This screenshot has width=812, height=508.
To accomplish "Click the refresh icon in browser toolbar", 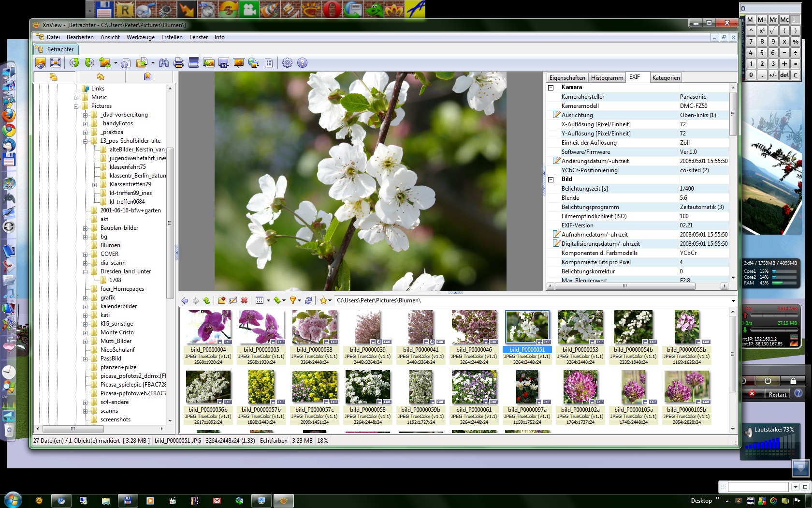I will coord(308,300).
